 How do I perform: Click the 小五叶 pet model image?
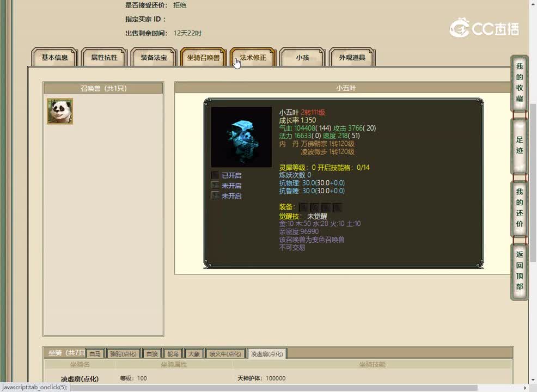pyautogui.click(x=241, y=137)
